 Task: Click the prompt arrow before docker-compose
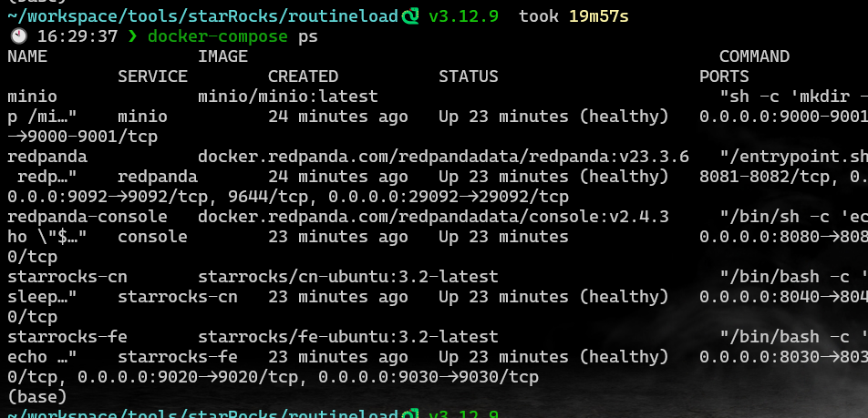[x=131, y=37]
